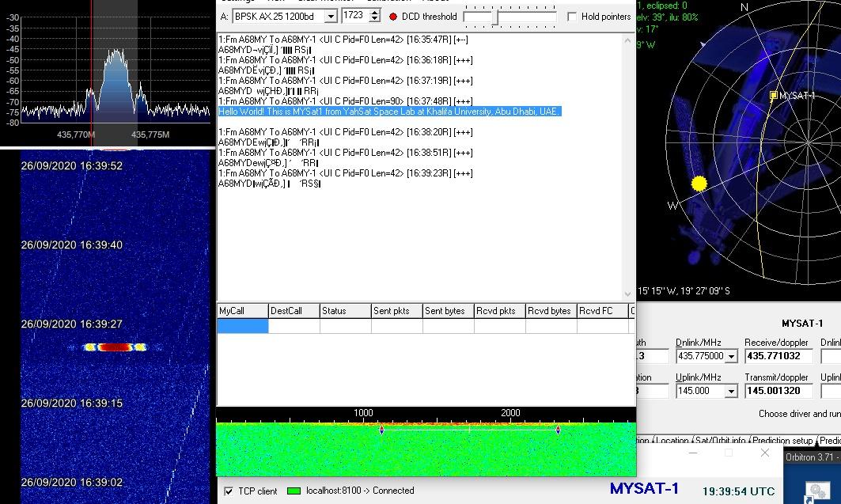The image size is (841, 504).
Task: Click the Rcvd pkts column header
Action: click(500, 311)
